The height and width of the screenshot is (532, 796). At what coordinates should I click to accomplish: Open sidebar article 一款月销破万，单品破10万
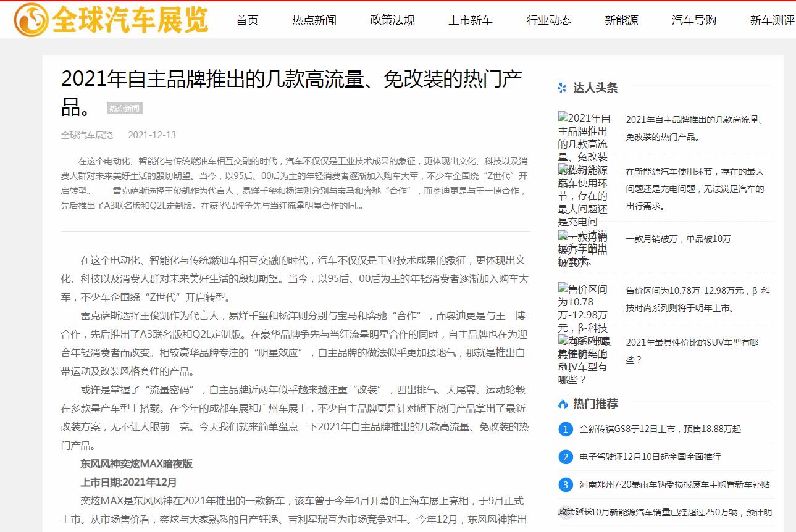pyautogui.click(x=679, y=239)
